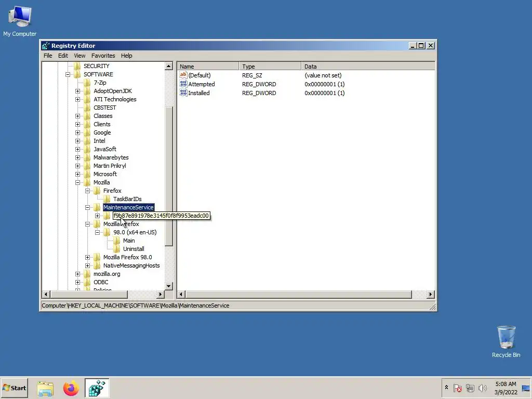
Task: Click the CBSTEST folder icon
Action: point(87,108)
